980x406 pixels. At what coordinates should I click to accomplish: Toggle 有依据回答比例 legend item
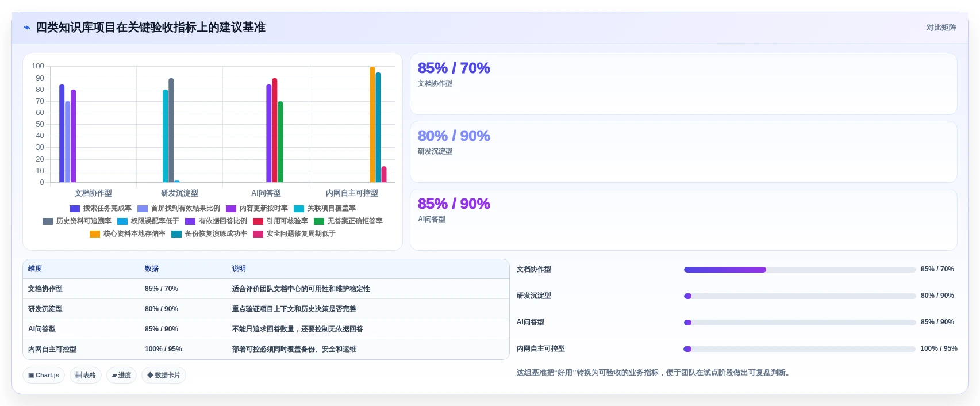216,221
